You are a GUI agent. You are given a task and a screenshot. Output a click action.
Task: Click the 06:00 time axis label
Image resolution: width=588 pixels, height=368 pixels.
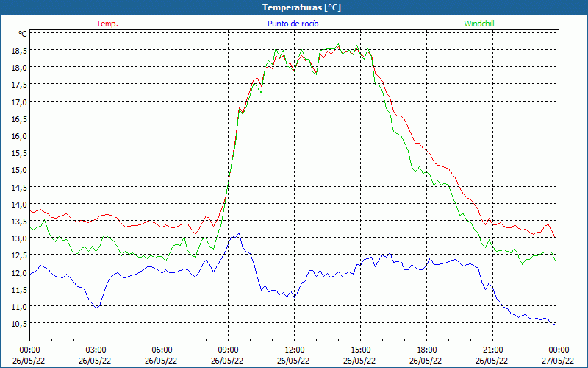click(162, 350)
